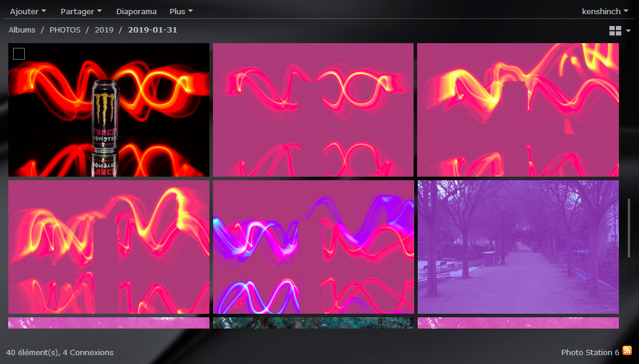Click the "40 élément(s), 4 Connexions" status text
639x364 pixels.
(x=60, y=353)
